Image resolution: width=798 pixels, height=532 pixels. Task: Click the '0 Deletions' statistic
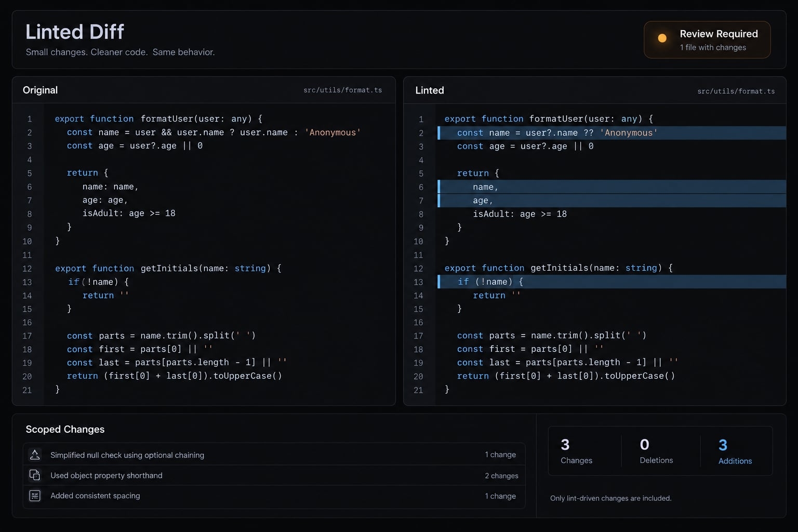656,451
